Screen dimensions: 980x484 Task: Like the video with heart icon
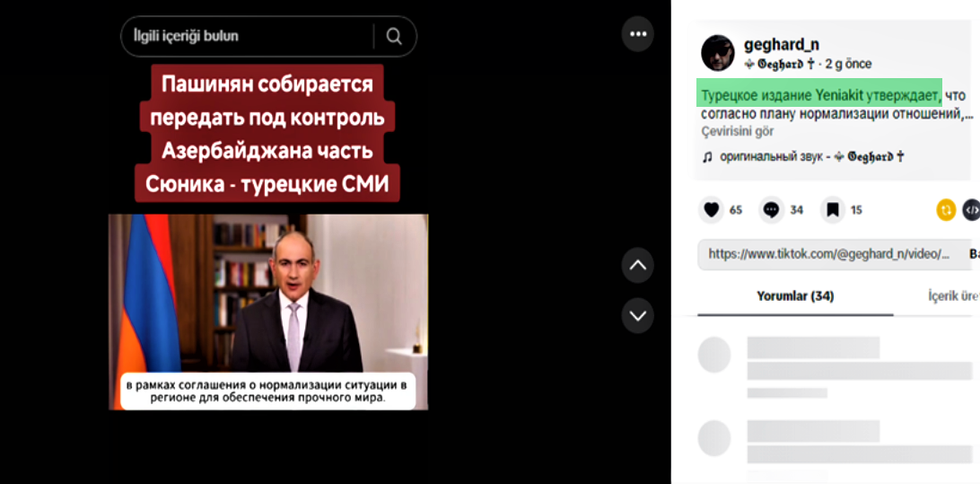pos(712,210)
